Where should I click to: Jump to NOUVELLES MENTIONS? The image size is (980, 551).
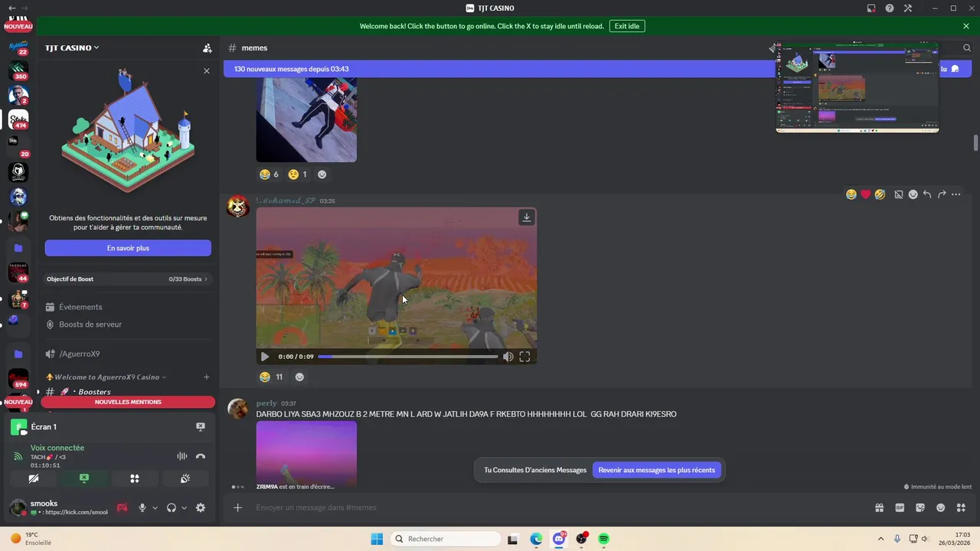pyautogui.click(x=128, y=402)
